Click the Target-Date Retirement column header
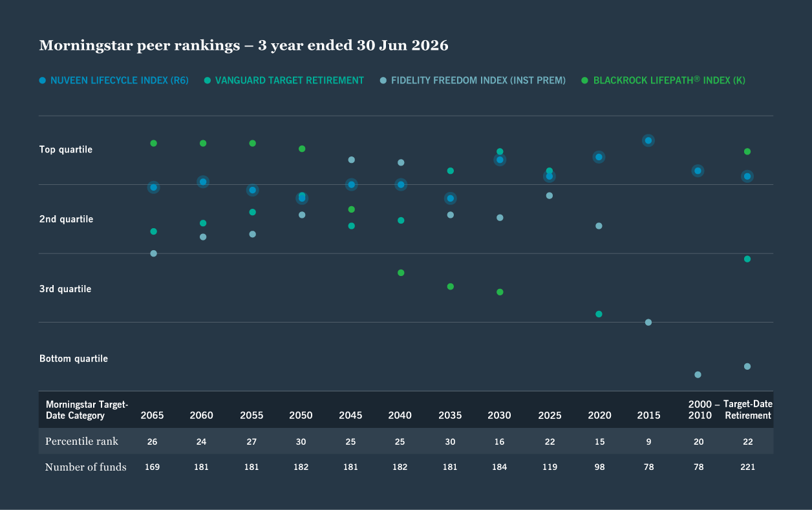Screen dimensions: 812x510 pos(748,410)
